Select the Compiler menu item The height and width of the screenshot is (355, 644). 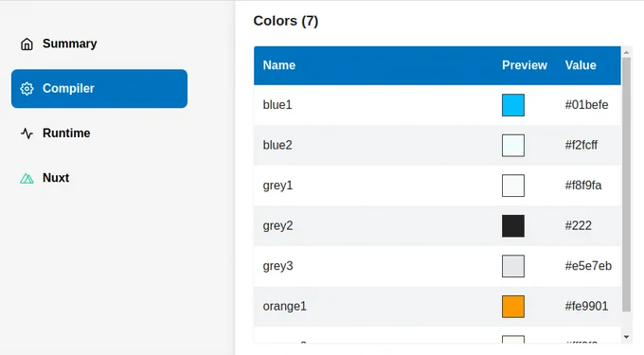coord(99,89)
